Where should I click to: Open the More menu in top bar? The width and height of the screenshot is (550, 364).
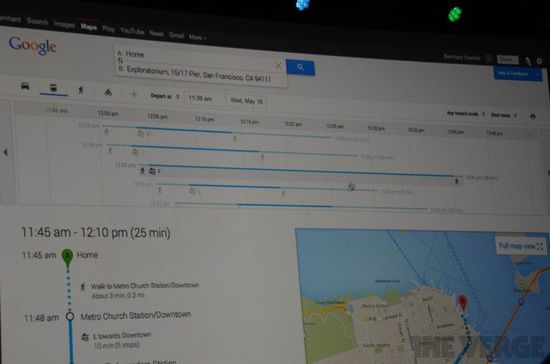197,37
